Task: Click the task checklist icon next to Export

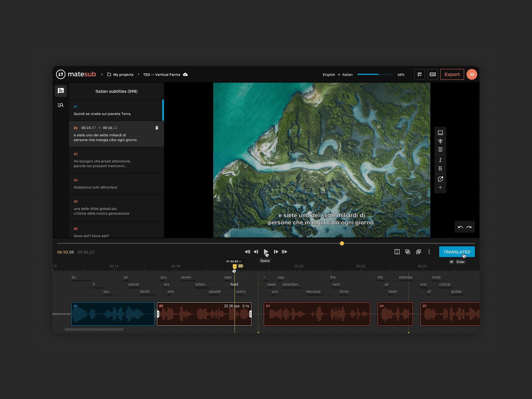Action: tap(419, 74)
